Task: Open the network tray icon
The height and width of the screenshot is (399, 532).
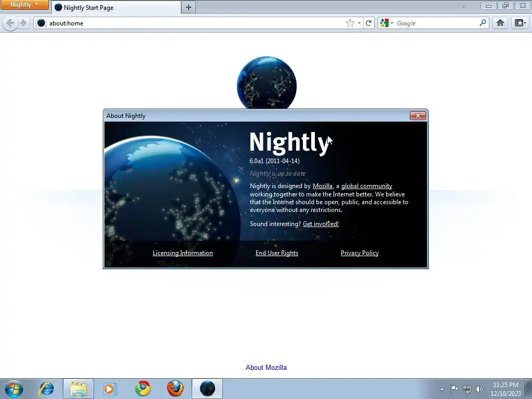Action: point(467,389)
